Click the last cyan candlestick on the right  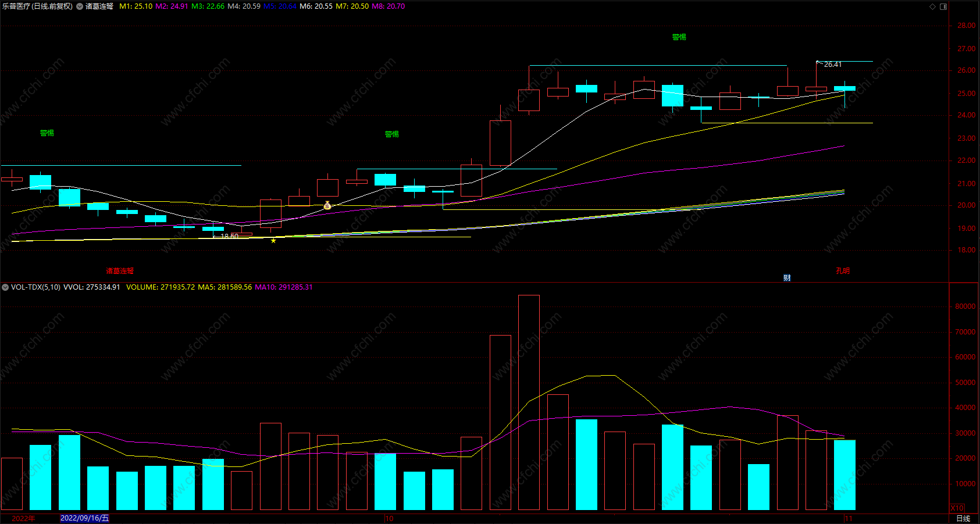click(844, 88)
